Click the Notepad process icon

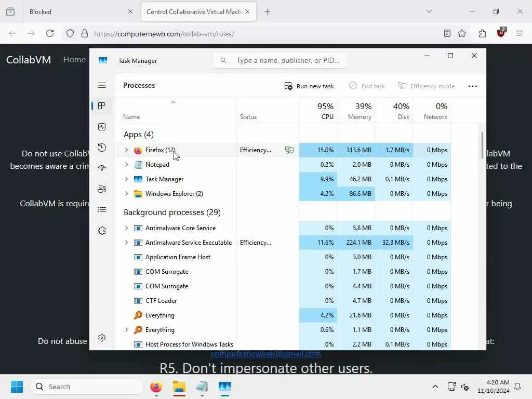coord(138,165)
